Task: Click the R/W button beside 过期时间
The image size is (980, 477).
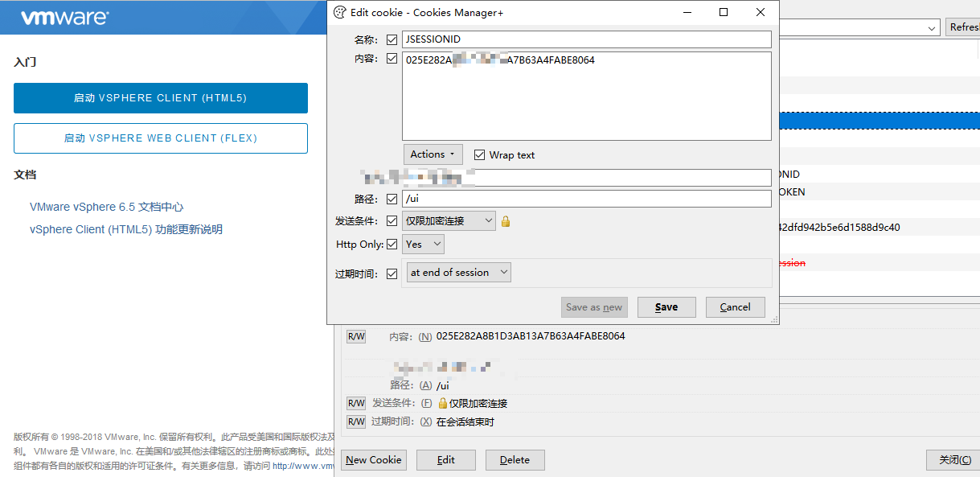Action: [356, 421]
